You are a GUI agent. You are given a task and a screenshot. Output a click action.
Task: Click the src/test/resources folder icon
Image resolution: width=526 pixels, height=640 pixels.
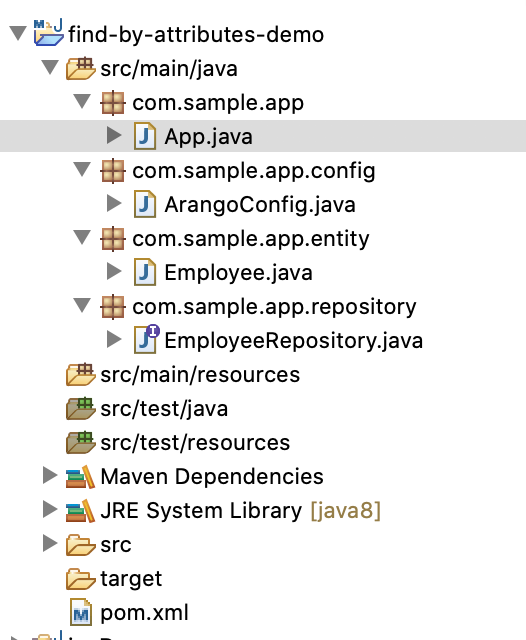[80, 442]
